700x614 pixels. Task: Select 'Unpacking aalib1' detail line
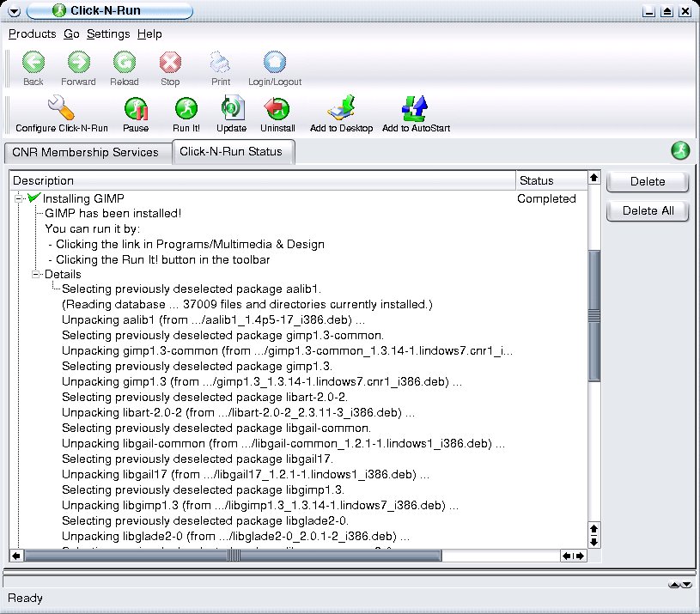click(x=213, y=320)
